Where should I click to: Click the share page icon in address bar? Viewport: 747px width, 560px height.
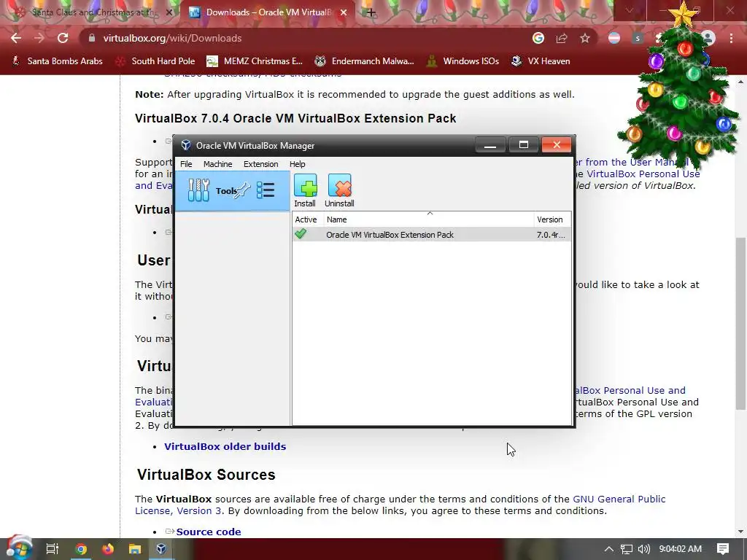click(x=562, y=38)
